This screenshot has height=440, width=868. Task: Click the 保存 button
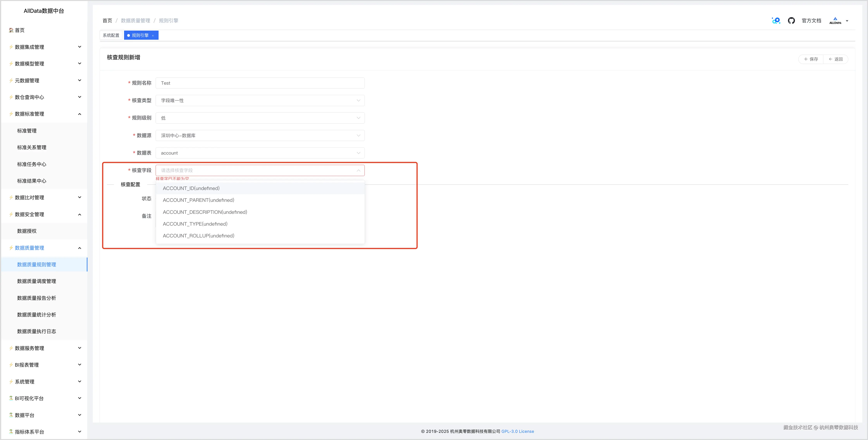pos(811,59)
